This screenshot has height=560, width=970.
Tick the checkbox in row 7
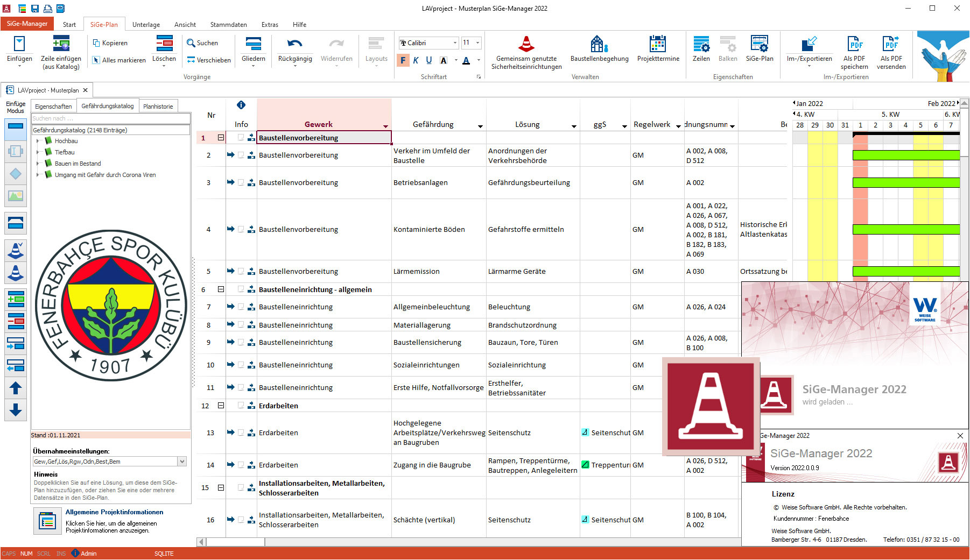pyautogui.click(x=241, y=307)
